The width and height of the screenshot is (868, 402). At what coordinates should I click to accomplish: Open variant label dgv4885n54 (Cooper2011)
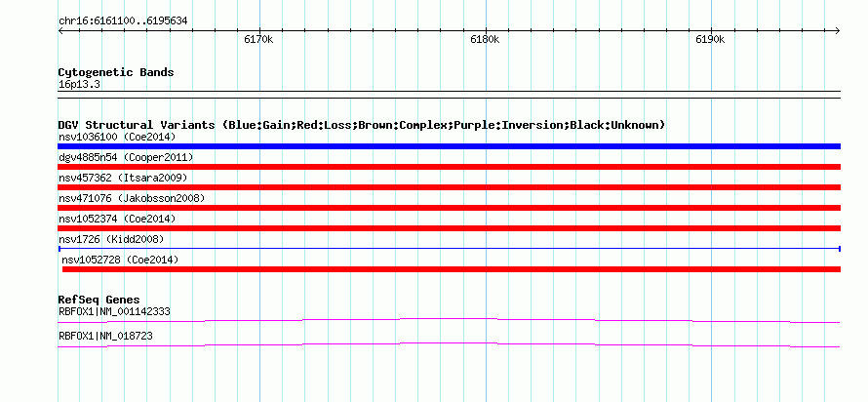(x=126, y=157)
